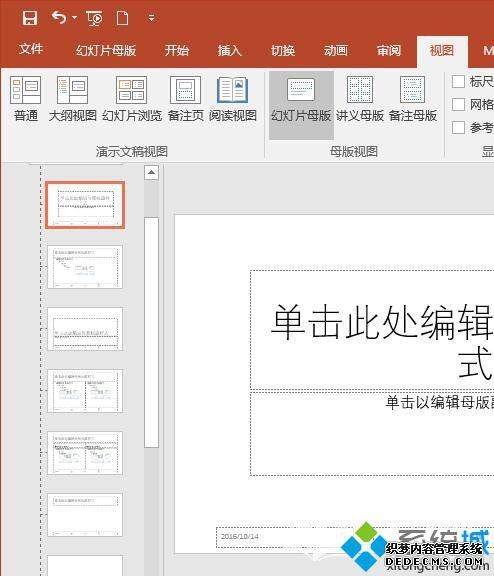Switch to 大纲视图
The height and width of the screenshot is (576, 494).
[x=72, y=99]
